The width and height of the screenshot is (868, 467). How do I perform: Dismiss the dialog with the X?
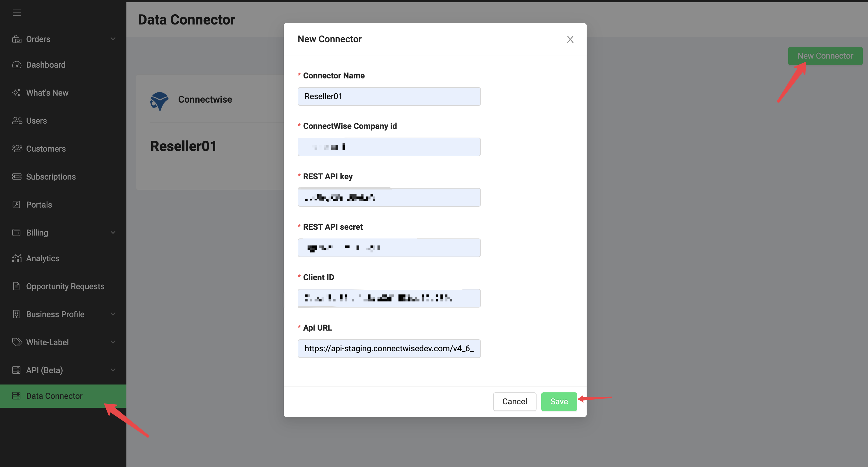tap(570, 39)
